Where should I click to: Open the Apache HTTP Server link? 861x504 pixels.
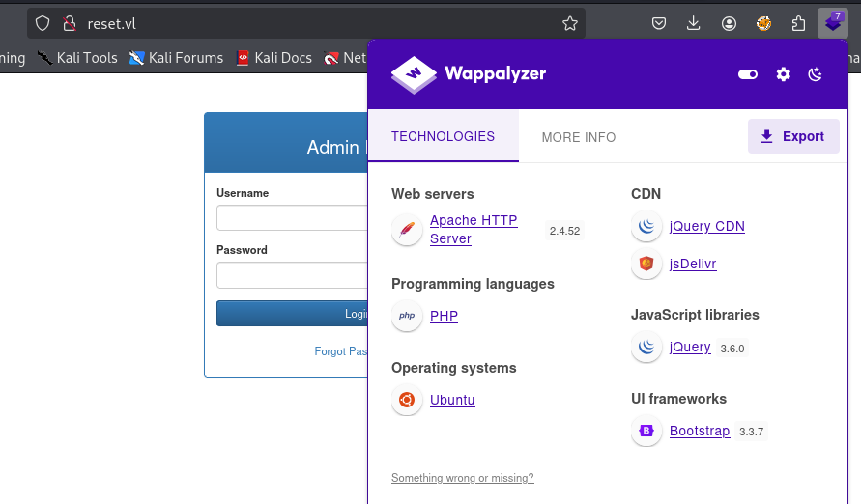click(x=473, y=230)
